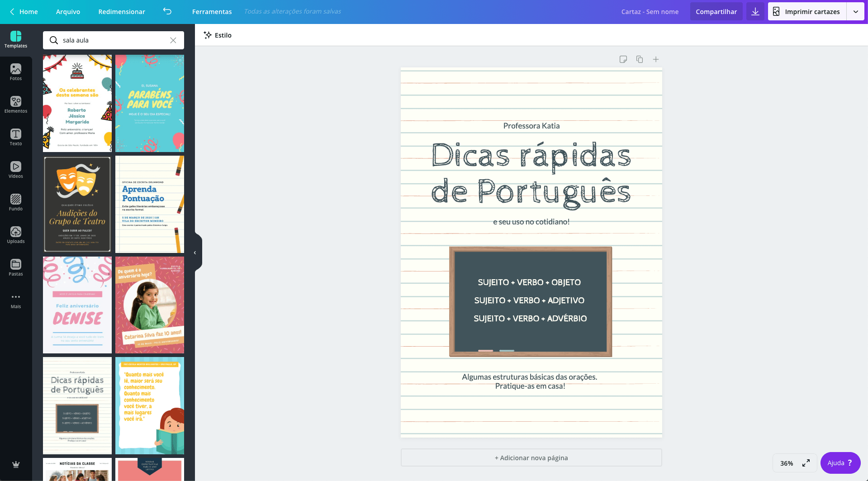Viewport: 868px width, 481px height.
Task: Open the Templates sidebar panel
Action: 16,40
